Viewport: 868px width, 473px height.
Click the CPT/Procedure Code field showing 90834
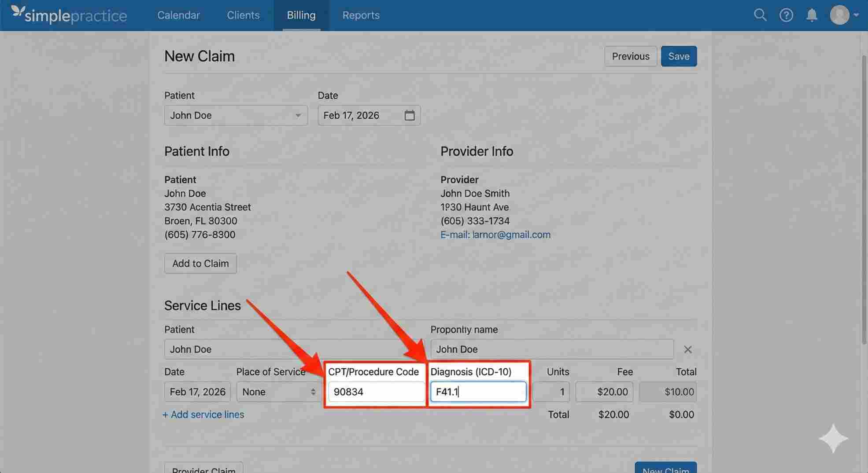tap(375, 392)
